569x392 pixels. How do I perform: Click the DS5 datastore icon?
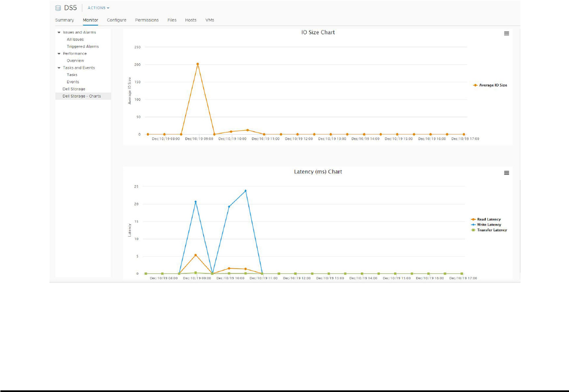tap(58, 8)
